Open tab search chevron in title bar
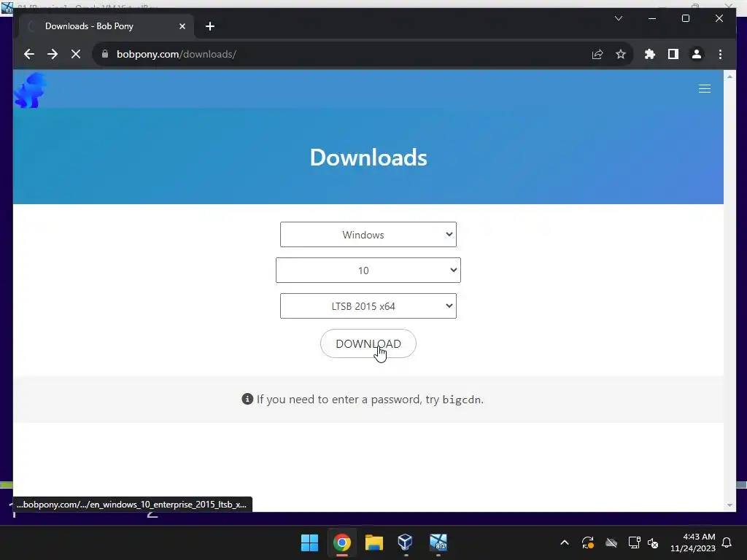This screenshot has height=560, width=747. point(619,18)
